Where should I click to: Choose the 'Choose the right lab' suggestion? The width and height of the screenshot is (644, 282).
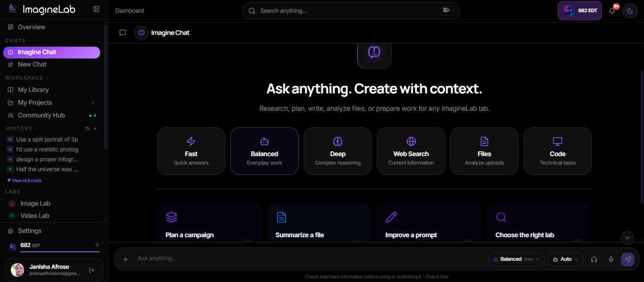[x=539, y=223]
